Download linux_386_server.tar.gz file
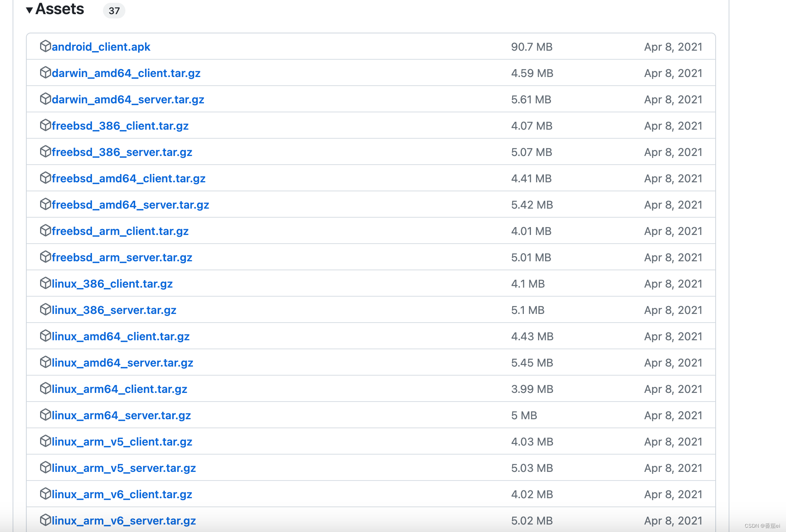 point(114,310)
